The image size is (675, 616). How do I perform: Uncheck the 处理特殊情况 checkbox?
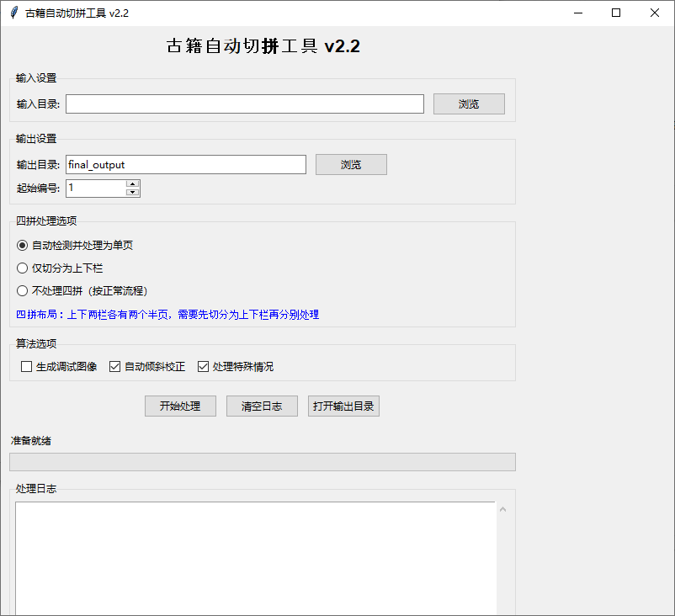pos(203,366)
